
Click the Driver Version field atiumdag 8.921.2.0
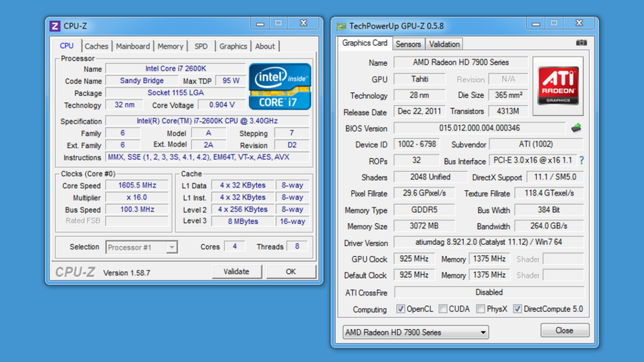(489, 242)
